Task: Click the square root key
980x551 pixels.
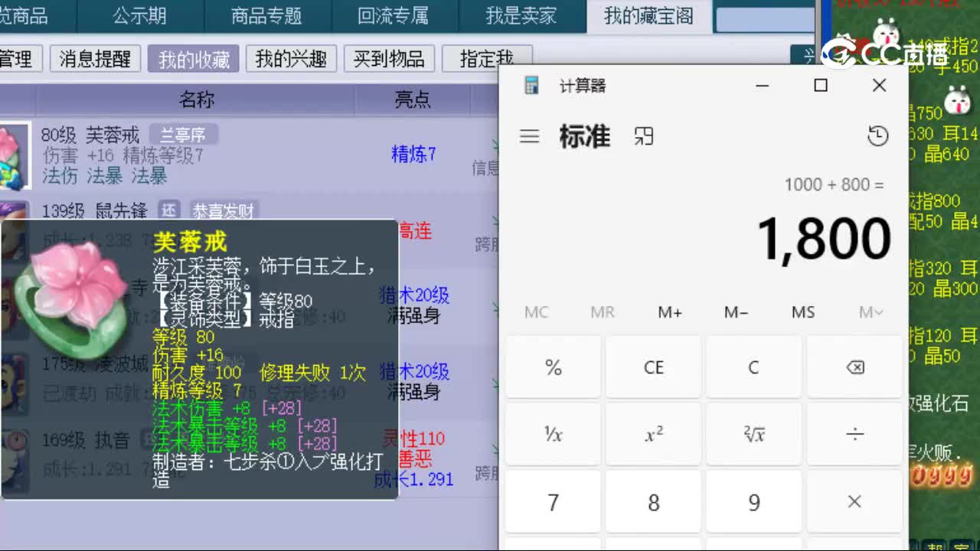Action: [x=753, y=435]
